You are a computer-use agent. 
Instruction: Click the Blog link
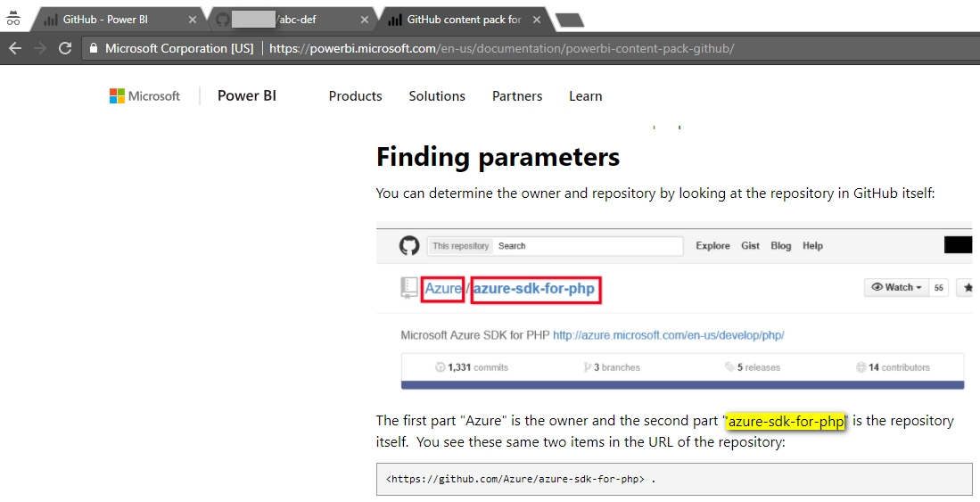780,246
